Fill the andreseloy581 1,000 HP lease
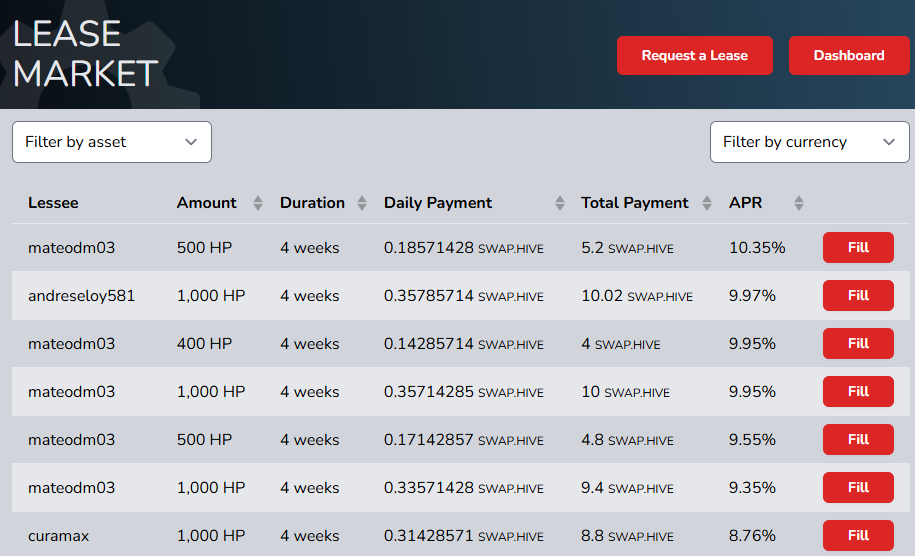Screen dimensions: 915x556 coord(858,295)
